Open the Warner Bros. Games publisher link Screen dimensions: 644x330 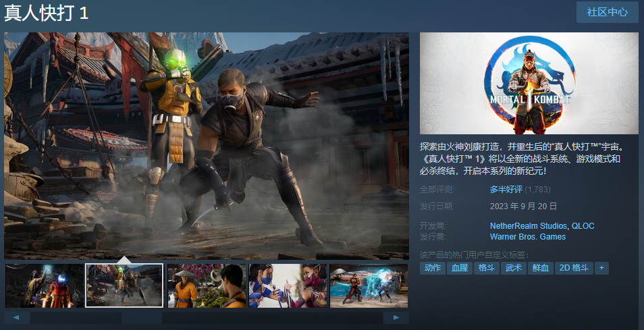[528, 236]
